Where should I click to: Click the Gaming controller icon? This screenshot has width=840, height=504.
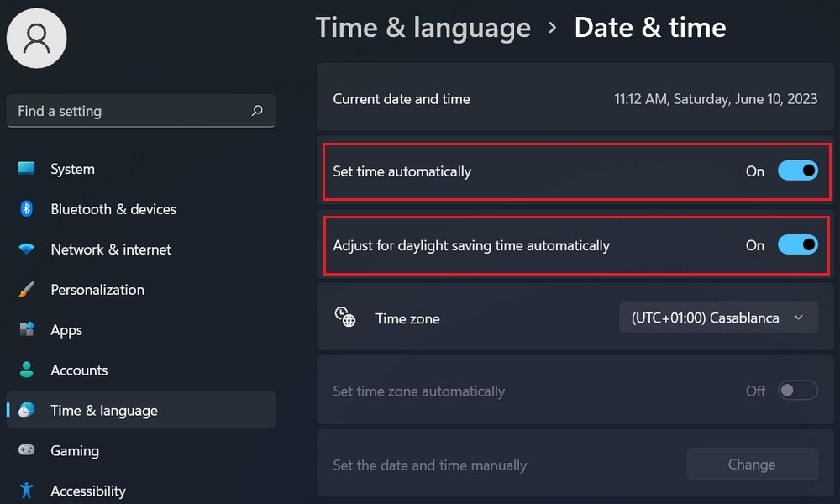click(27, 451)
